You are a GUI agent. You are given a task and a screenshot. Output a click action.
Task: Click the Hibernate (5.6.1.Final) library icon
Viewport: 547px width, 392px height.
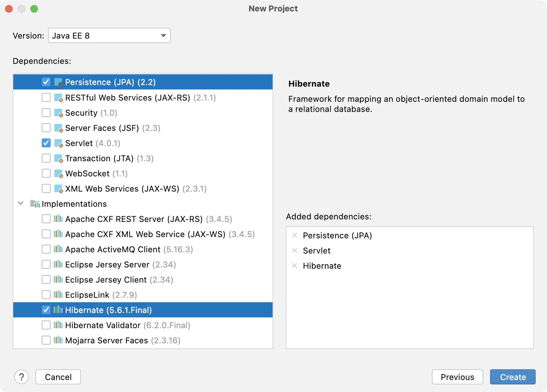coord(58,310)
